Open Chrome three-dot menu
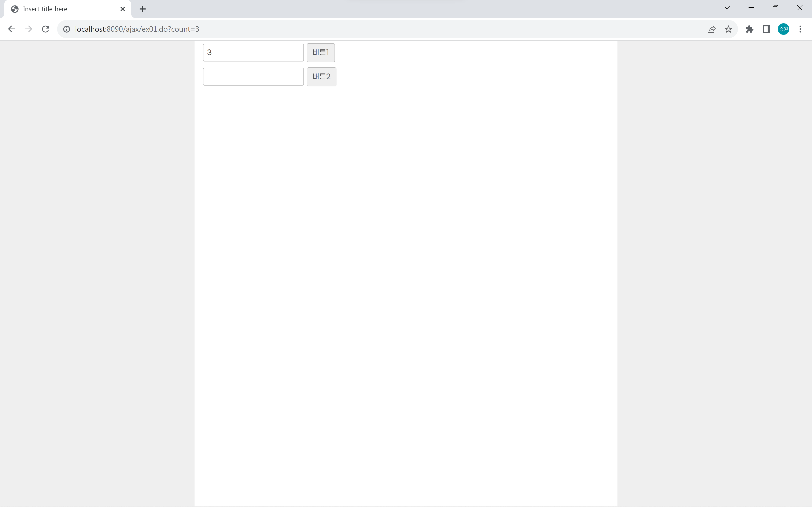Image resolution: width=812 pixels, height=507 pixels. tap(800, 29)
